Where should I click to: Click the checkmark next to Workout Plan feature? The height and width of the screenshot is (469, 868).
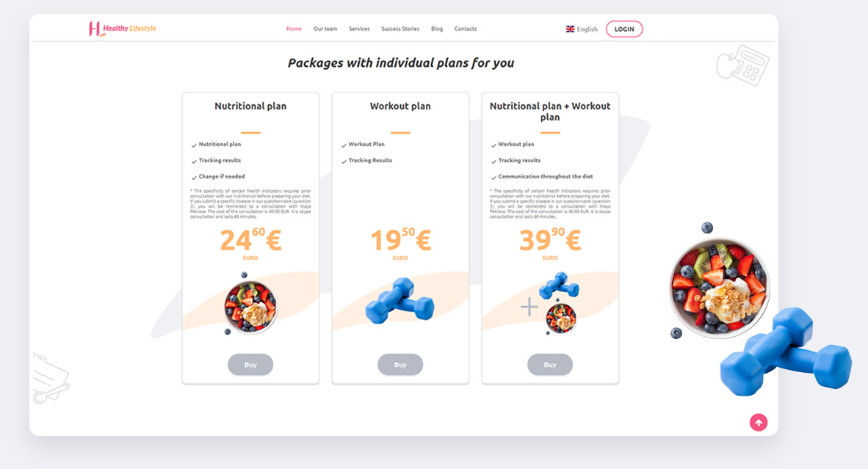pos(344,145)
